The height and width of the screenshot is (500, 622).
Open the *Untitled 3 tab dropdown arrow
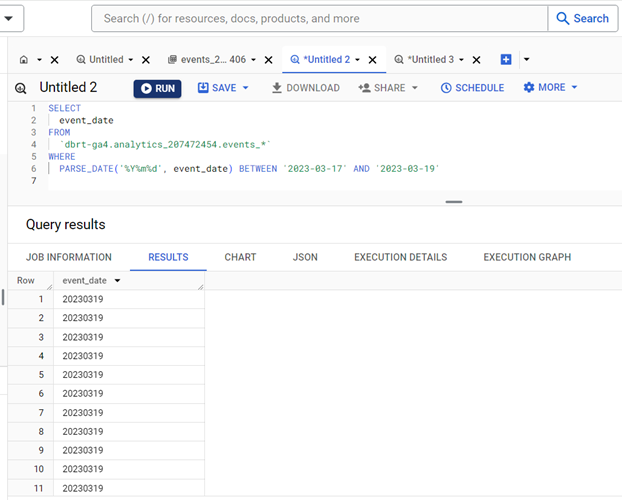click(461, 60)
